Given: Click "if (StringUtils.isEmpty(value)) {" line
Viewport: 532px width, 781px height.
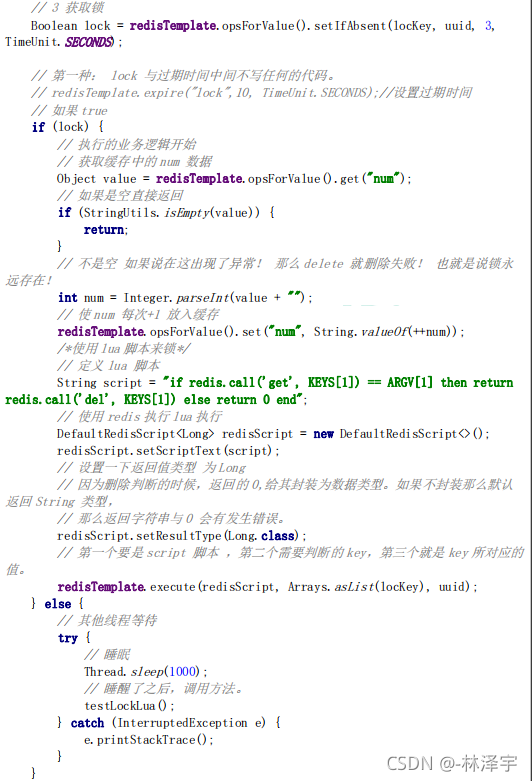Looking at the screenshot, I should pyautogui.click(x=166, y=213).
